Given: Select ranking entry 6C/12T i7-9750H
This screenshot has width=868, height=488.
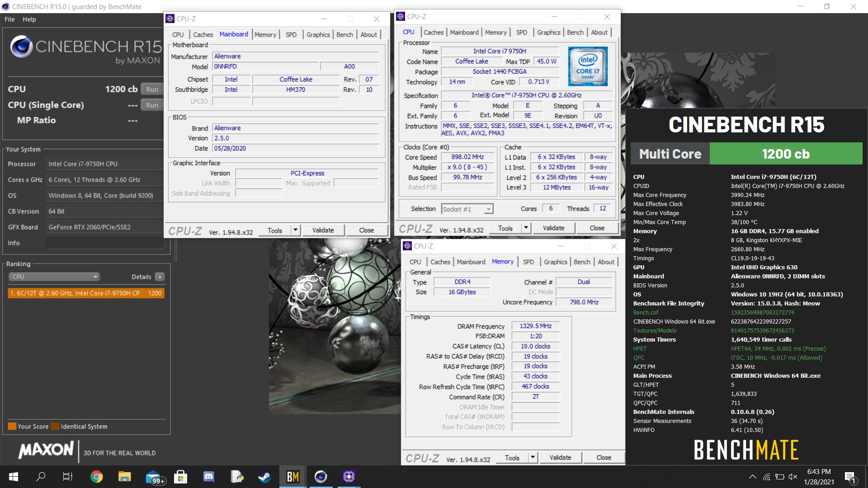Looking at the screenshot, I should click(86, 293).
